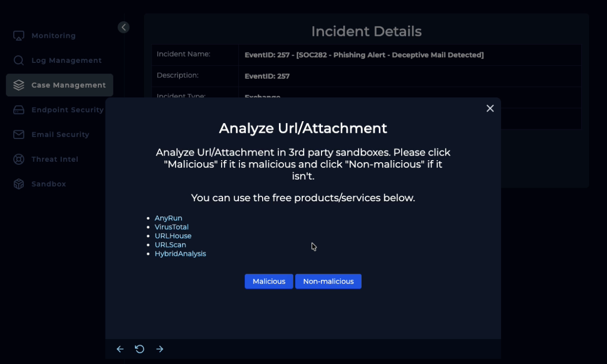Visit the HybridAnalysis link
The height and width of the screenshot is (364, 607).
pyautogui.click(x=180, y=253)
